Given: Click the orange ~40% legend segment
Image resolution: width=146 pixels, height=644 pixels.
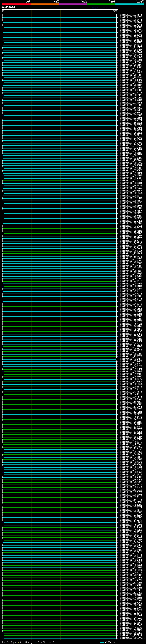Looking at the screenshot, I should point(44,4).
